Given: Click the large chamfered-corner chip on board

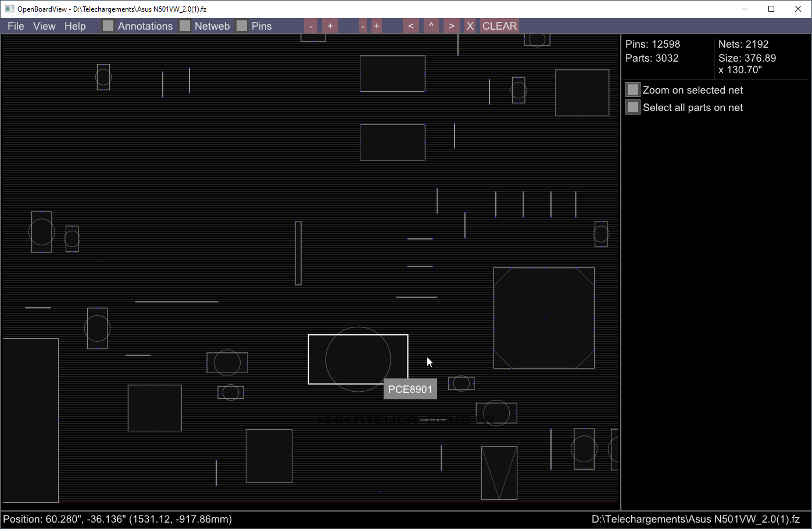Looking at the screenshot, I should pyautogui.click(x=543, y=318).
